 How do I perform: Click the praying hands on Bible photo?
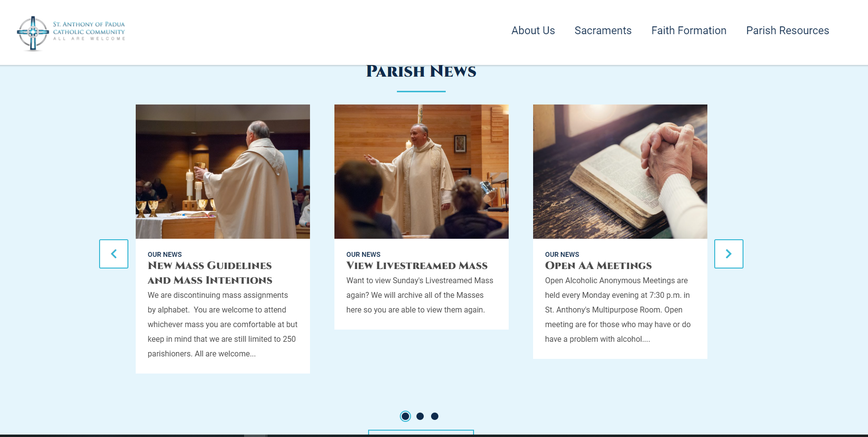(620, 171)
